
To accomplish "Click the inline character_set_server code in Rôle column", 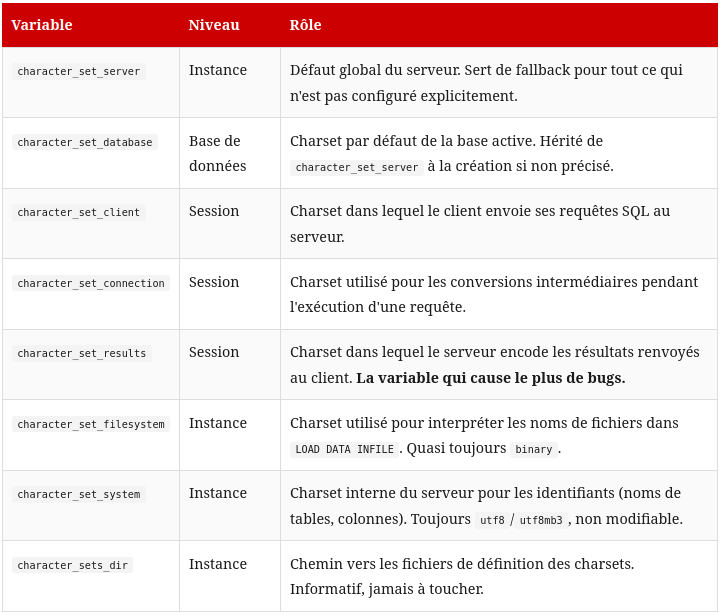I will 357,167.
